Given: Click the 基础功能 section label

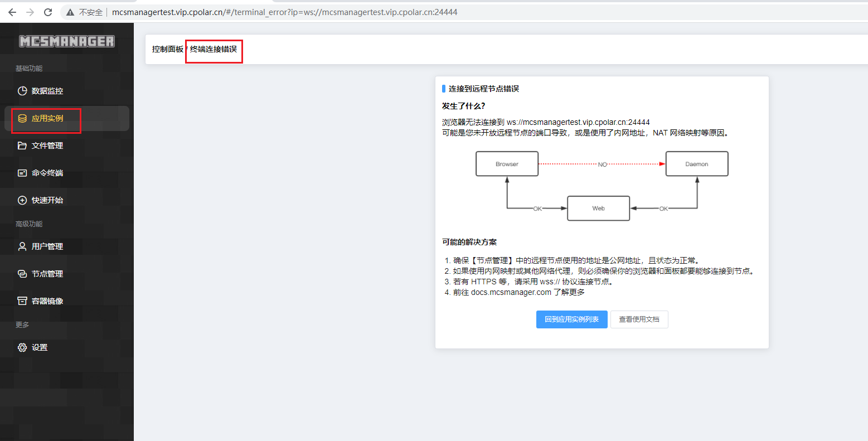Looking at the screenshot, I should pos(29,68).
